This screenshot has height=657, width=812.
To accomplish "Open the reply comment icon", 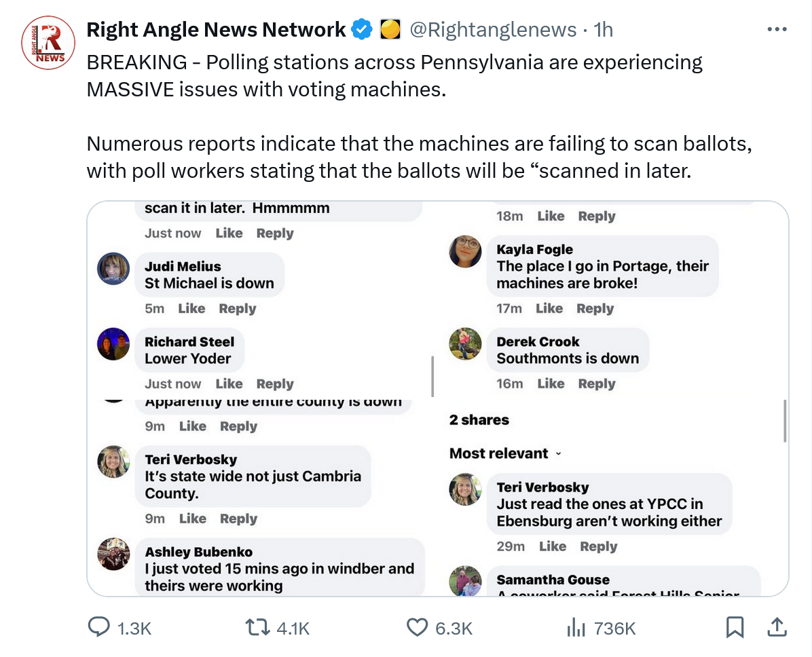I will [99, 628].
